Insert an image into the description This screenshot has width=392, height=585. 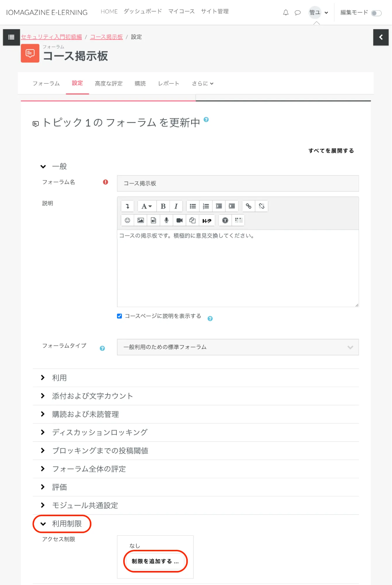click(x=141, y=220)
